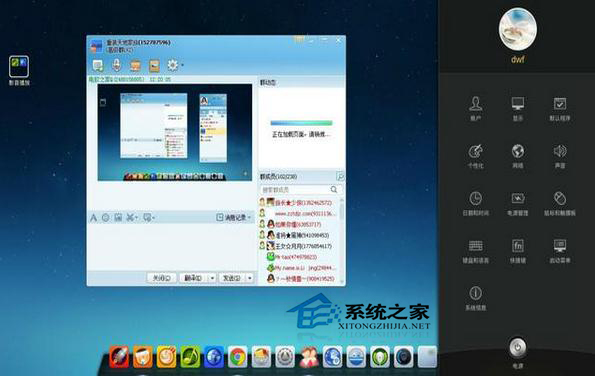Open the 系统信息 system information
Image resolution: width=595 pixels, height=376 pixels.
[475, 298]
